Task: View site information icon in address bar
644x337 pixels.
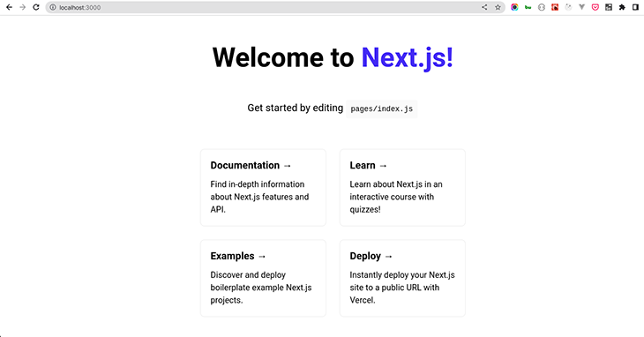Action: point(53,7)
